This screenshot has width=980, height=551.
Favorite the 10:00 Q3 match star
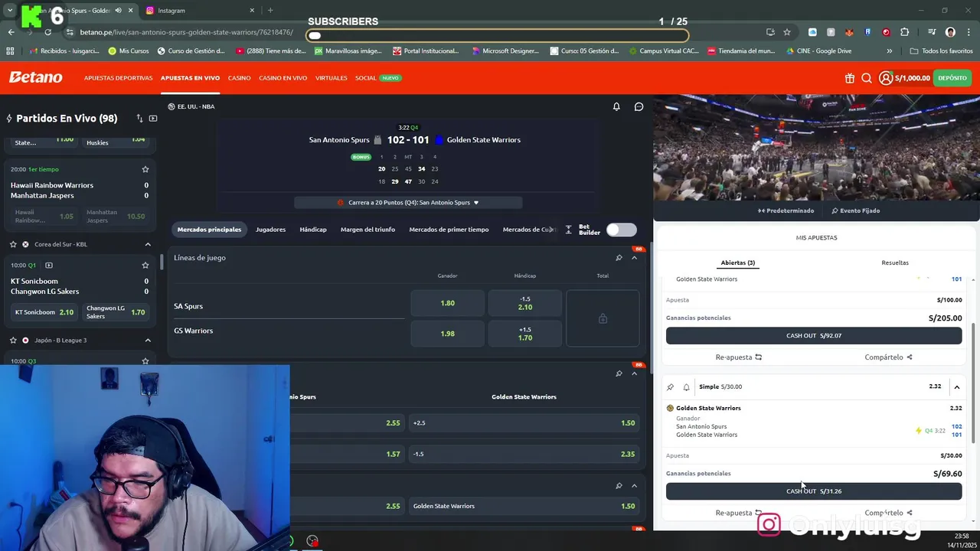pos(145,361)
